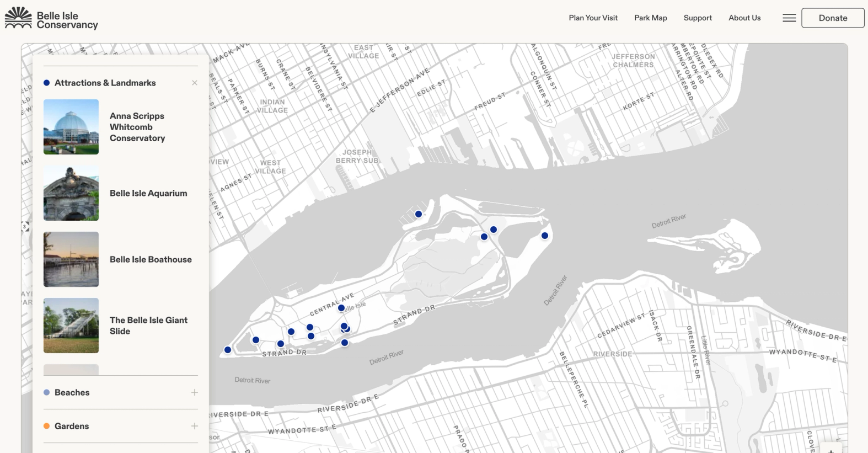Click the E JEFFERSON AVE street label
The height and width of the screenshot is (453, 868).
[x=399, y=90]
